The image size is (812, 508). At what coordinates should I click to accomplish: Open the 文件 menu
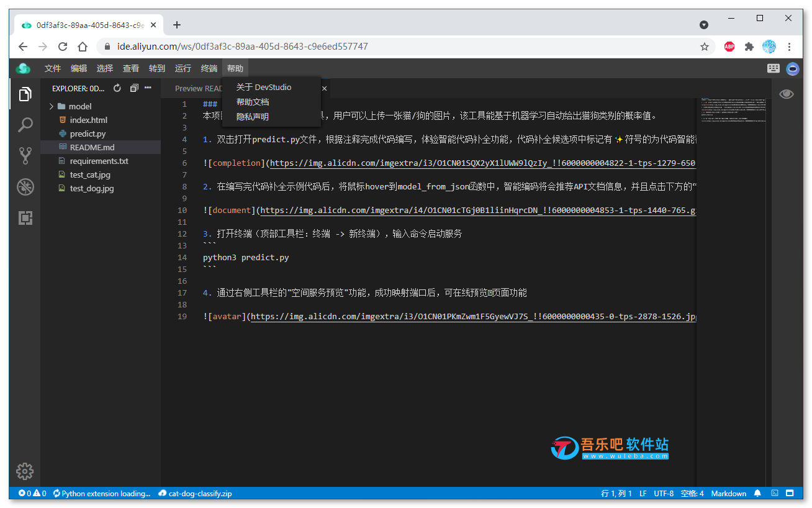coord(53,68)
